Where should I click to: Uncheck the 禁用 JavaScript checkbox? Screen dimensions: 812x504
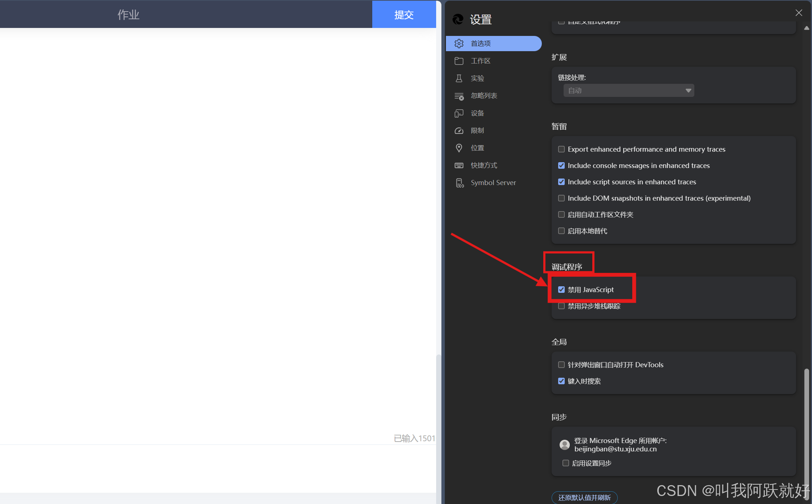point(561,290)
